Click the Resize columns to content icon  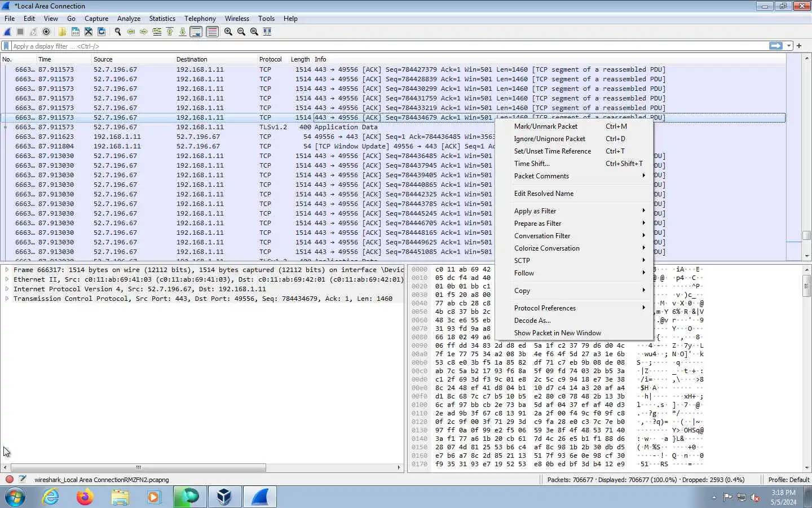pos(267,32)
